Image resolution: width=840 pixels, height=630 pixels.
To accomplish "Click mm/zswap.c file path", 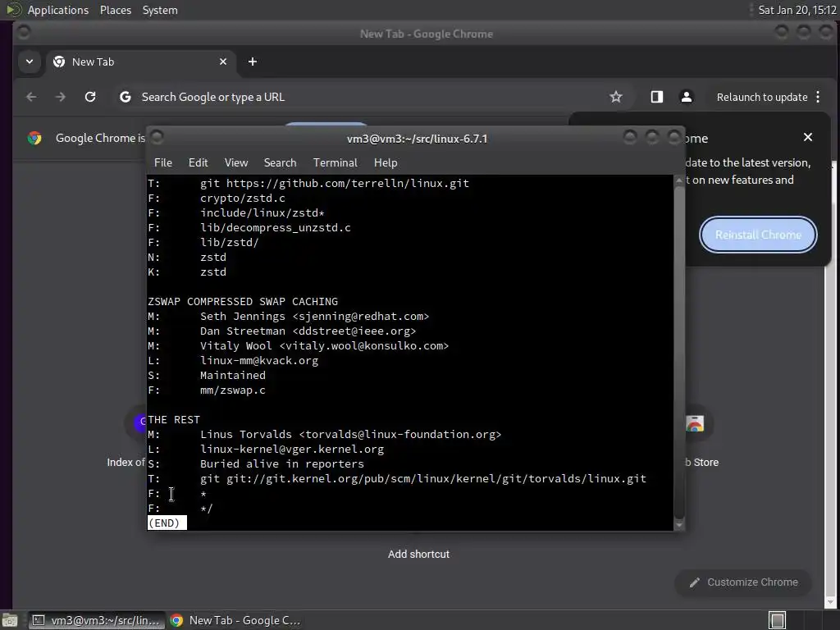I will [232, 390].
